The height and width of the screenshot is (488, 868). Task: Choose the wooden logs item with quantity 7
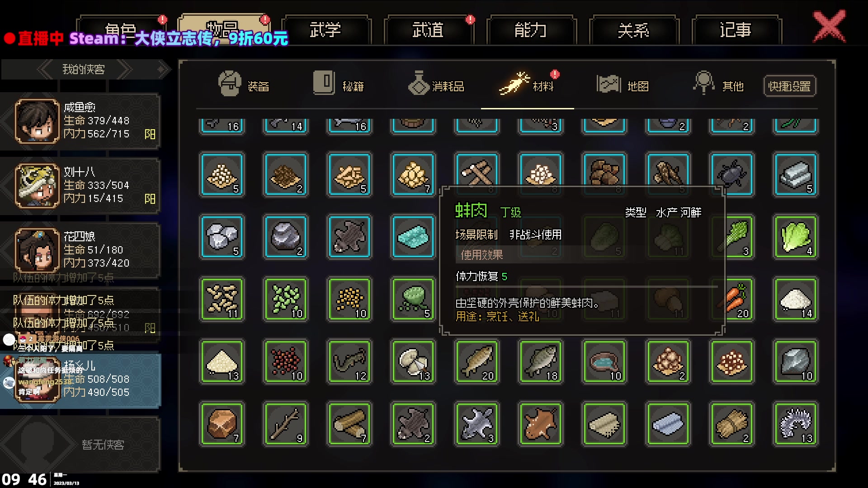[349, 424]
